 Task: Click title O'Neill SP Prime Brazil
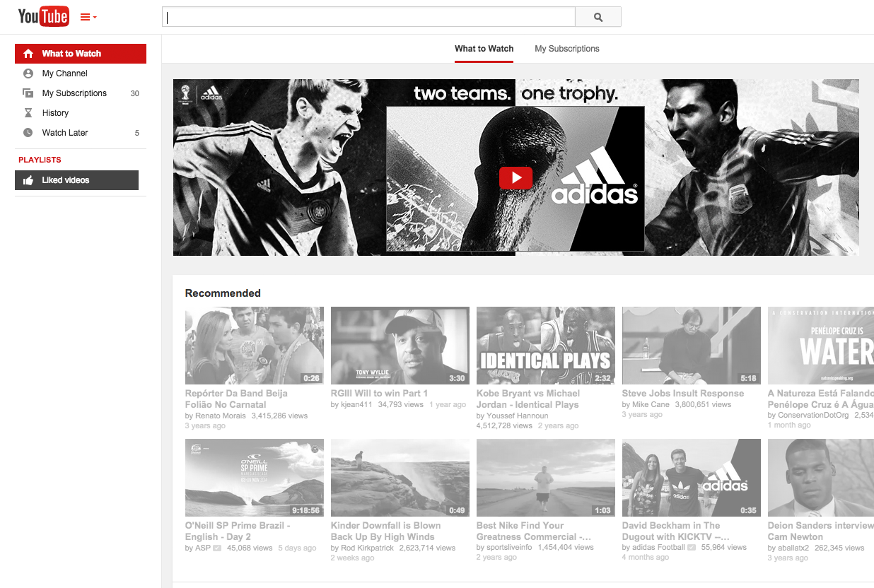tap(238, 531)
